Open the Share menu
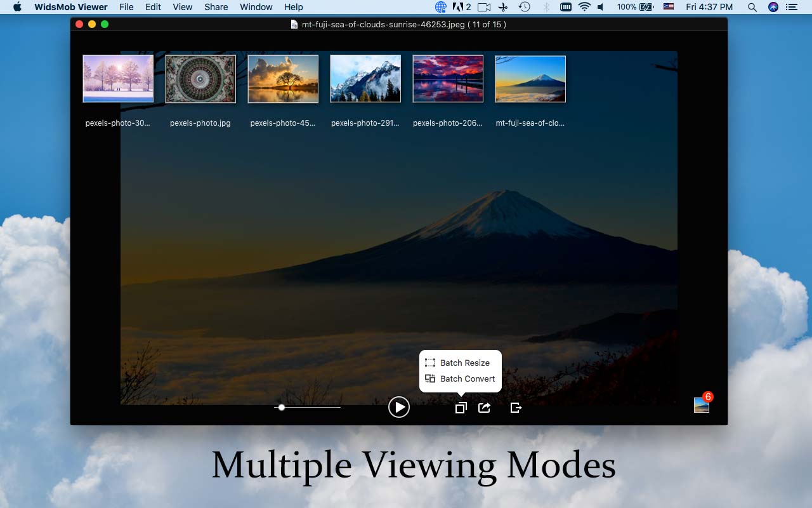The width and height of the screenshot is (812, 508). coord(216,7)
